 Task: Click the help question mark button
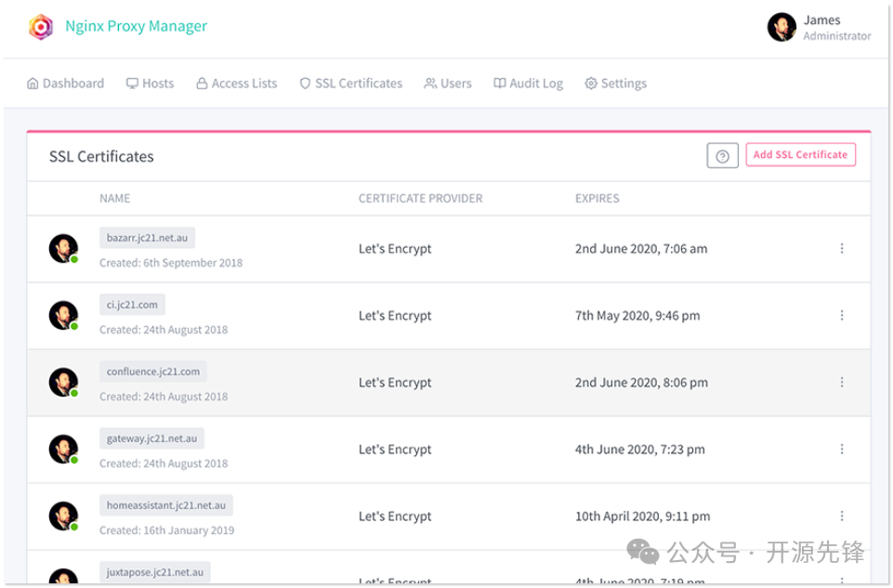pyautogui.click(x=722, y=155)
